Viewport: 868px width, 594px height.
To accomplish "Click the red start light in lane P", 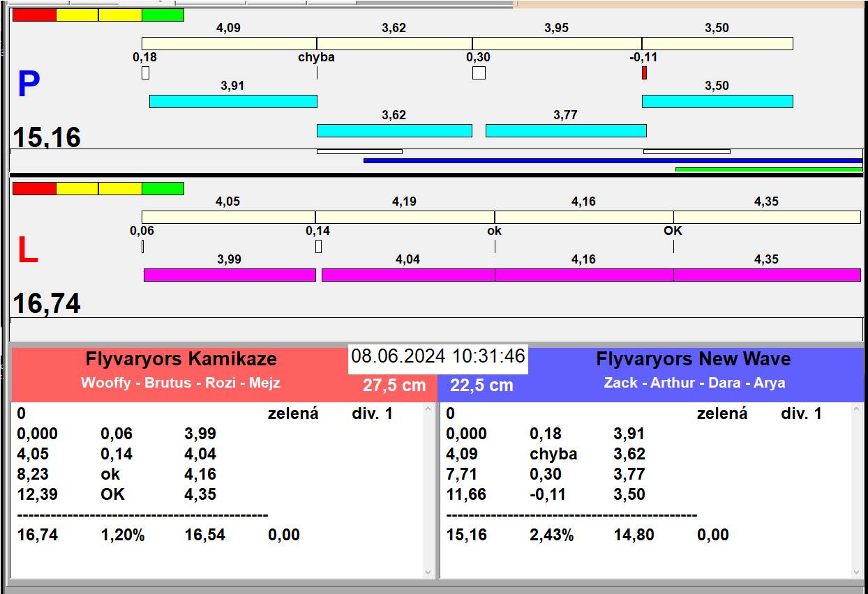I will [x=34, y=15].
